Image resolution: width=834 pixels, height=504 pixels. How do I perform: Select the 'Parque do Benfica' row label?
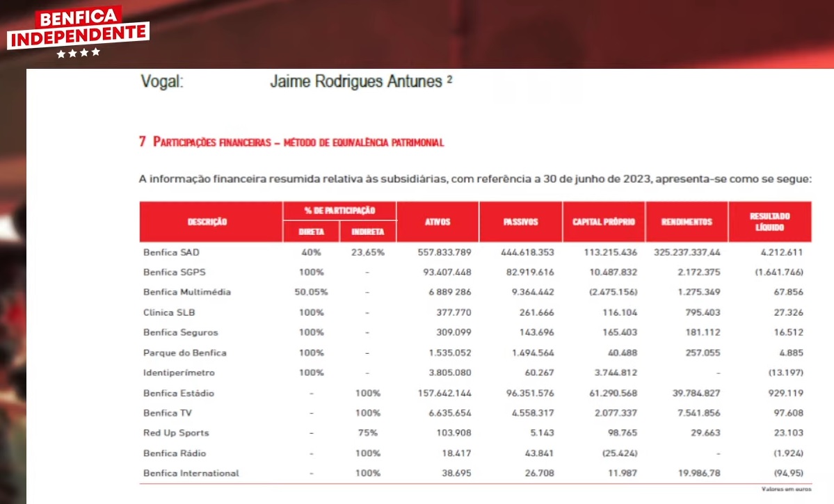(x=184, y=353)
